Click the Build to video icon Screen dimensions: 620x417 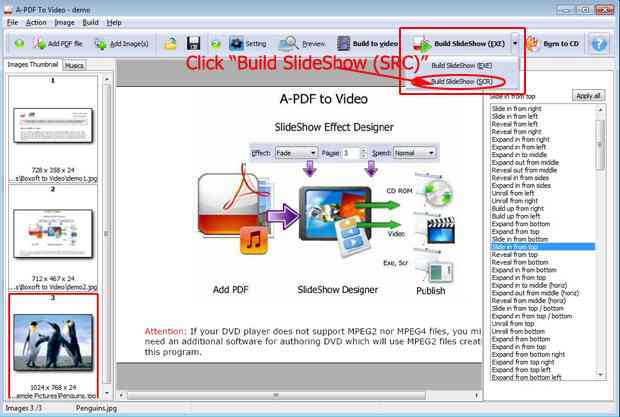(343, 43)
